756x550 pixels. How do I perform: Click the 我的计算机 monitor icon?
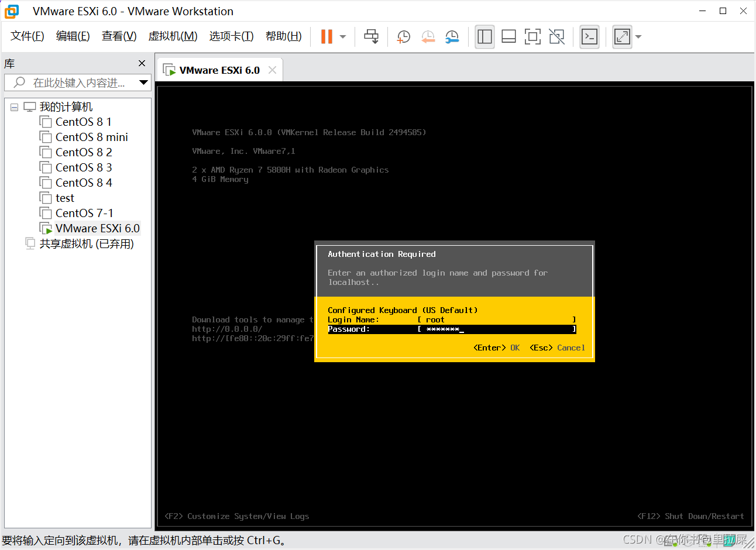tap(29, 107)
